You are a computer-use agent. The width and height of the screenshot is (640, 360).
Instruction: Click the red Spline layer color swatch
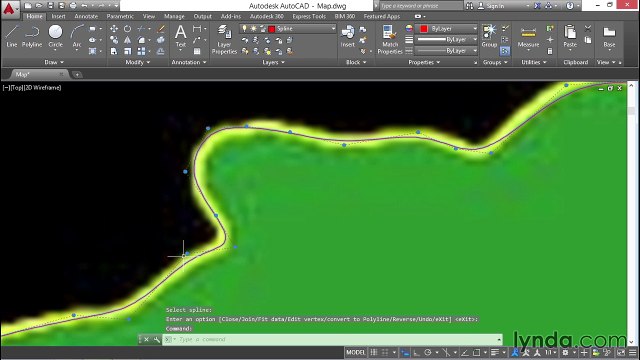click(271, 29)
